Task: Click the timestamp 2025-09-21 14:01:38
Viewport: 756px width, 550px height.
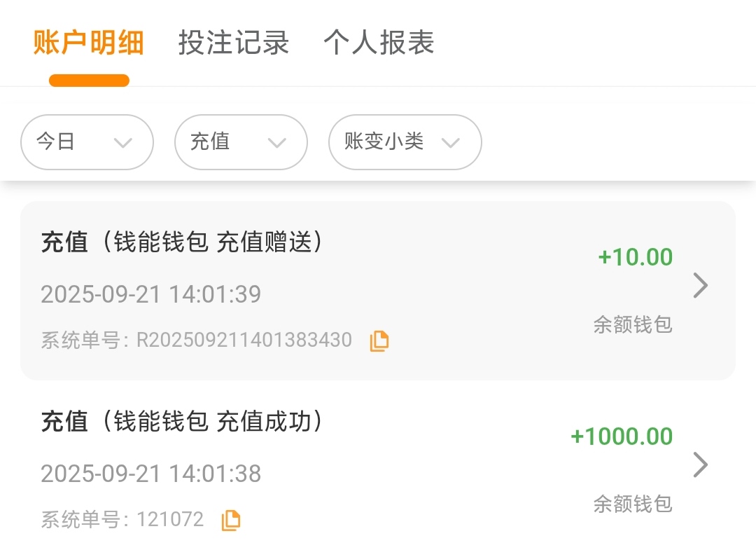Action: coord(150,474)
